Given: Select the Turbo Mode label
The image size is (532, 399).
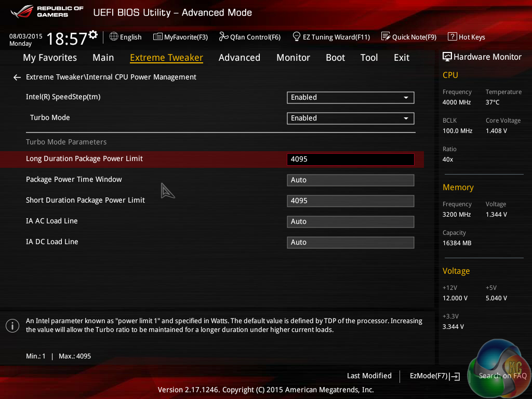Looking at the screenshot, I should [x=50, y=117].
